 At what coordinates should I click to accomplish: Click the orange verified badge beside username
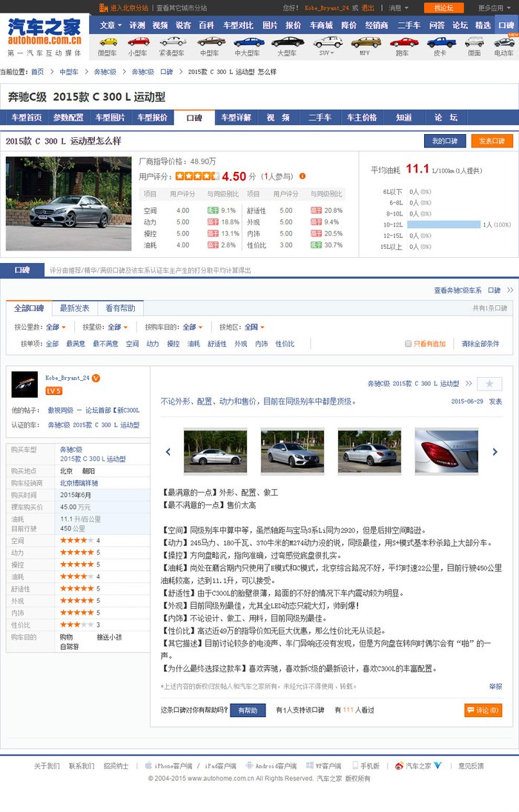pos(96,378)
